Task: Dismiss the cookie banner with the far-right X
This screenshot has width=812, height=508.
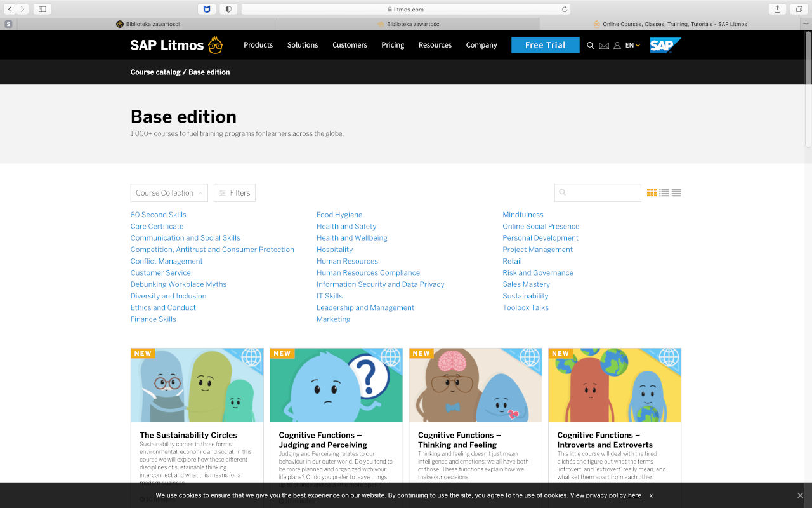Action: point(800,495)
